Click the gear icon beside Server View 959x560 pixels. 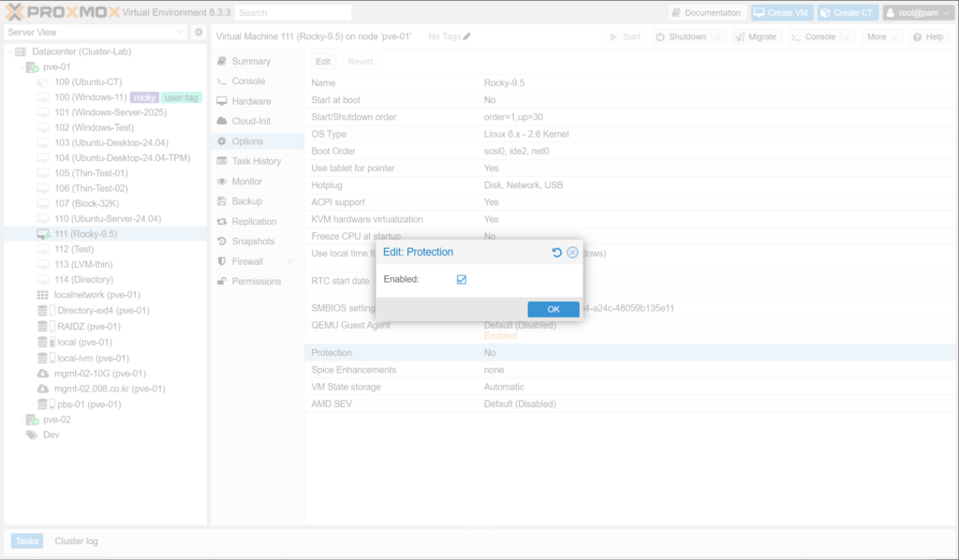199,33
